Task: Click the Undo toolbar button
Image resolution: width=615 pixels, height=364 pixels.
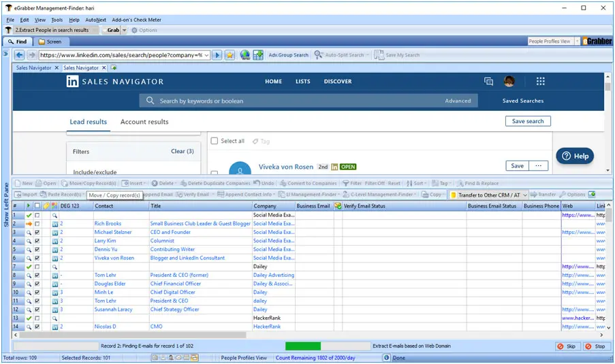Action: click(264, 184)
